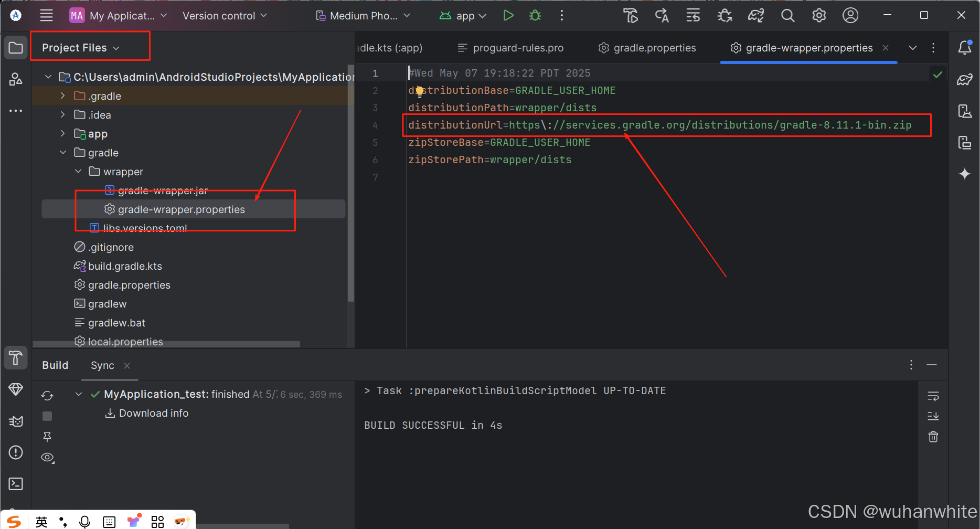Expand the app module folder
The width and height of the screenshot is (980, 529).
(62, 133)
